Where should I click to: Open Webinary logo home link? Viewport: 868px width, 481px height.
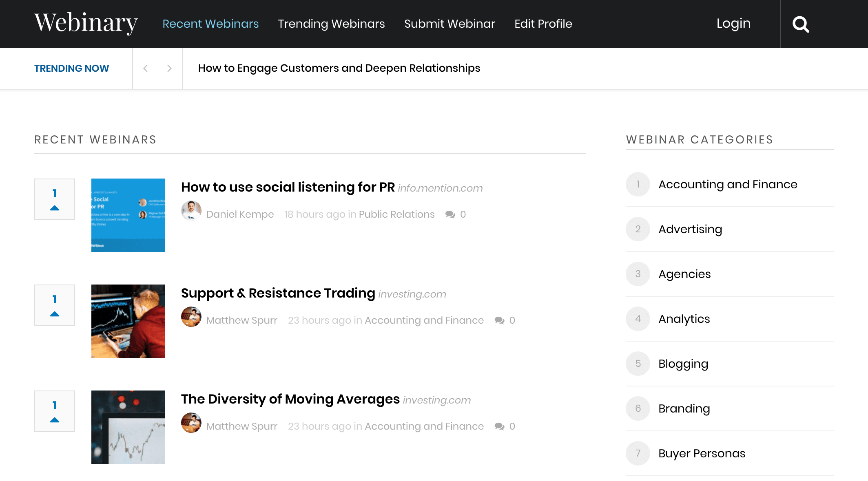86,23
